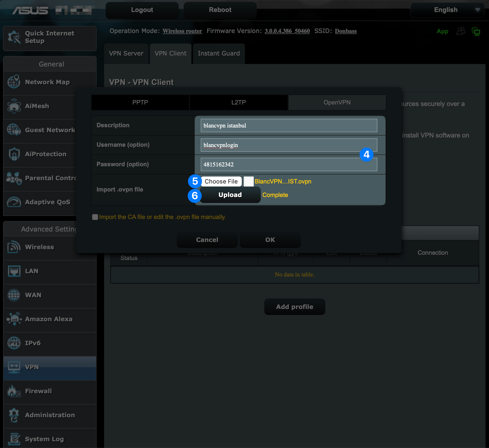The image size is (489, 448).
Task: Click the Firewall flame icon
Action: [14, 391]
